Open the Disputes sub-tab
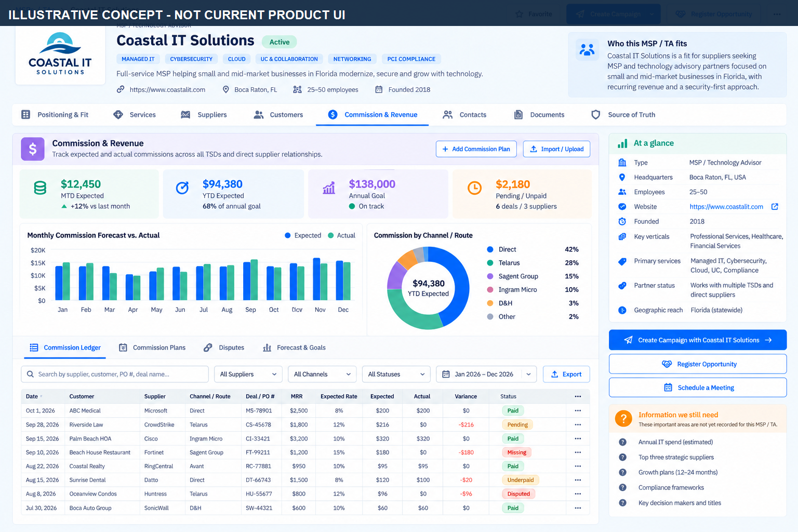Screen dimensions: 798x532 (x=224, y=348)
